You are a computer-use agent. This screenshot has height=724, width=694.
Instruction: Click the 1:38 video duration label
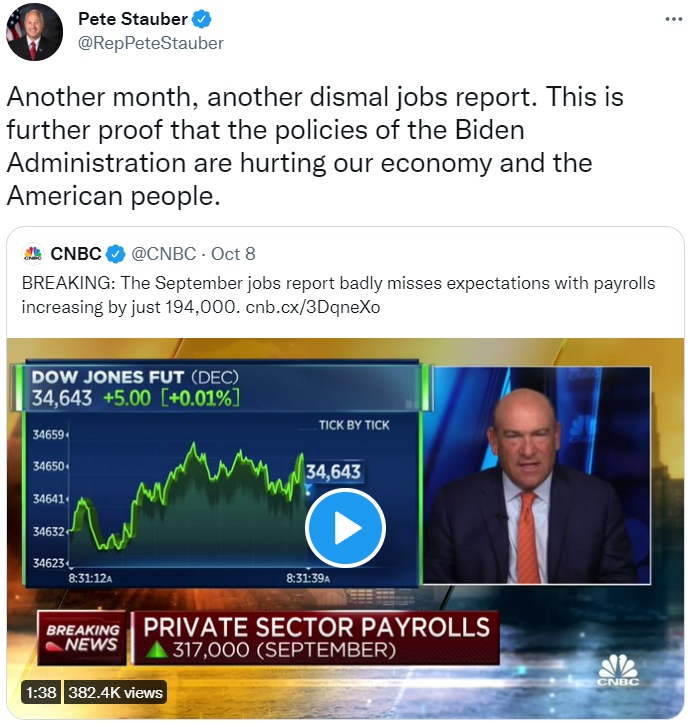(40, 691)
